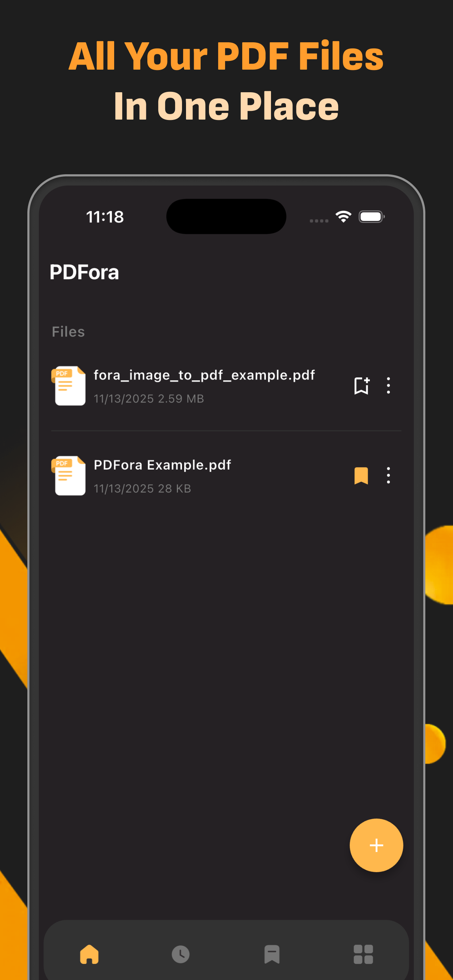This screenshot has height=980, width=453.
Task: Open more options for PDFora Example.pdf
Action: coord(388,475)
